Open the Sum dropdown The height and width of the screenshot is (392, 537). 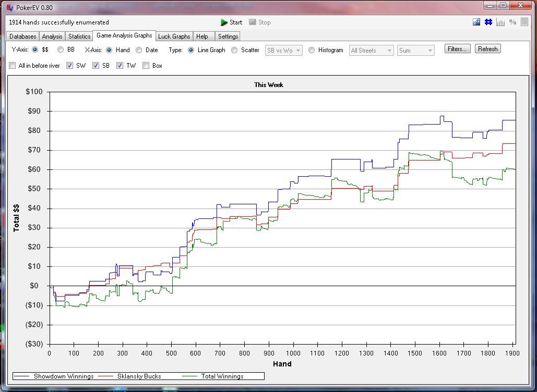click(x=416, y=50)
